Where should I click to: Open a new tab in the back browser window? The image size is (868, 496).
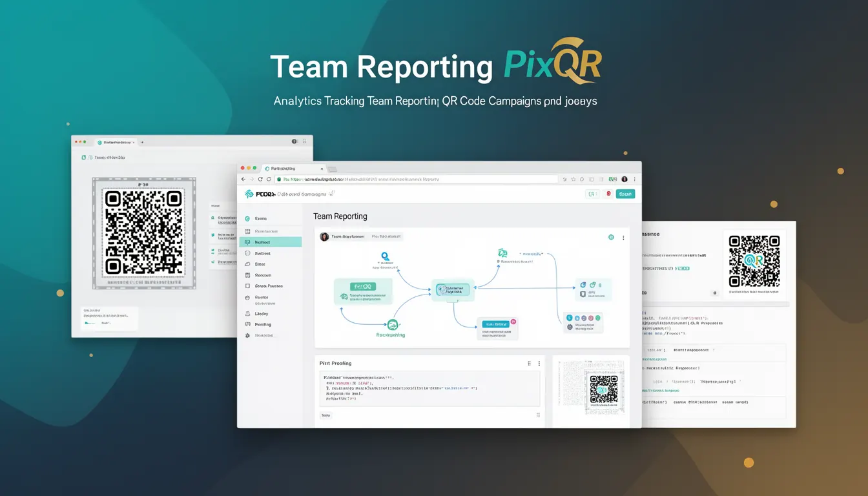click(142, 142)
